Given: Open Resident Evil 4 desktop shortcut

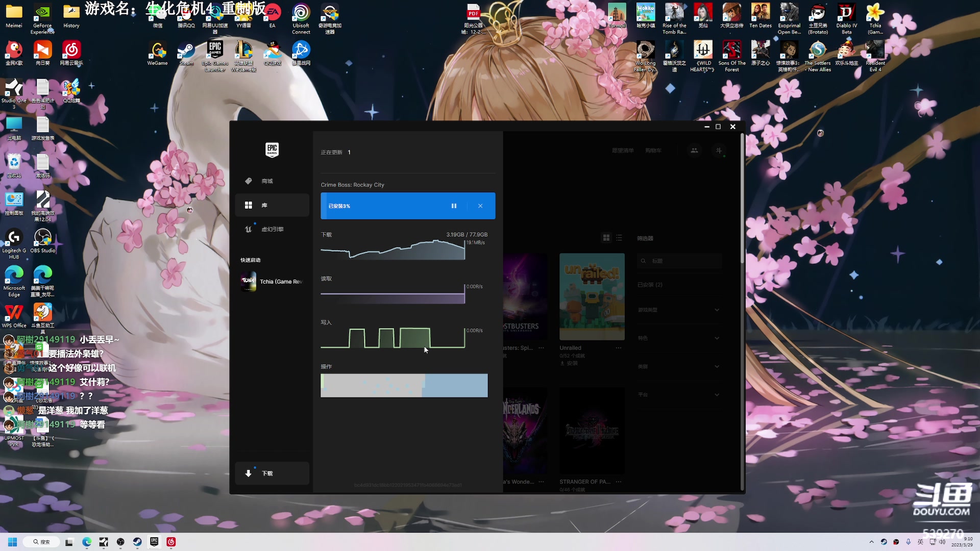Looking at the screenshot, I should click(875, 57).
